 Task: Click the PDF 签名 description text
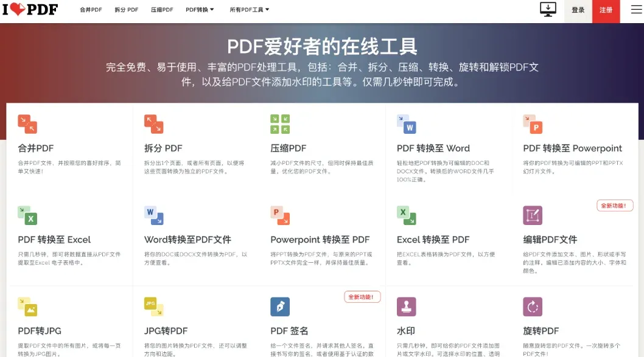[x=322, y=350]
